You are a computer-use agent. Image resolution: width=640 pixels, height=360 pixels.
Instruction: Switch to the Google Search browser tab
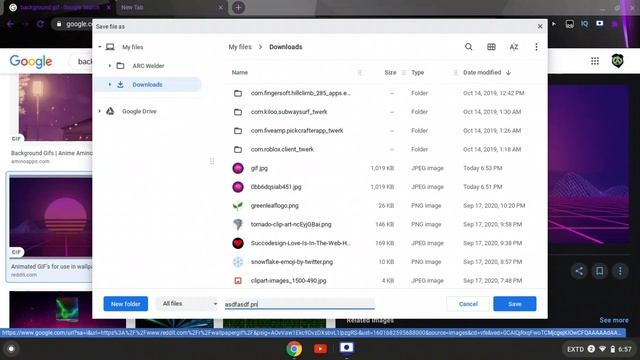pos(59,7)
